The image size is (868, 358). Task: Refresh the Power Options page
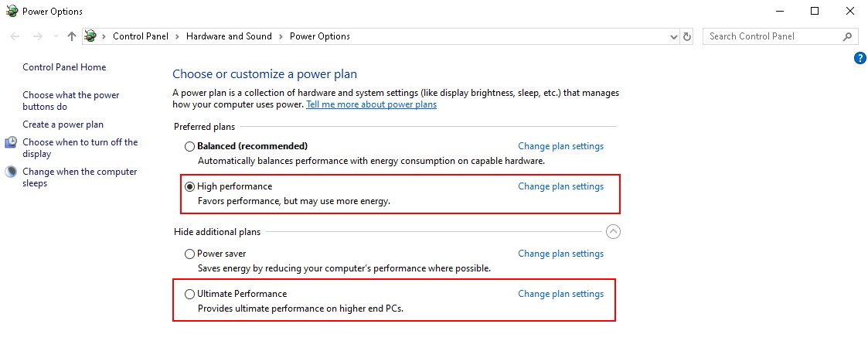tap(687, 36)
